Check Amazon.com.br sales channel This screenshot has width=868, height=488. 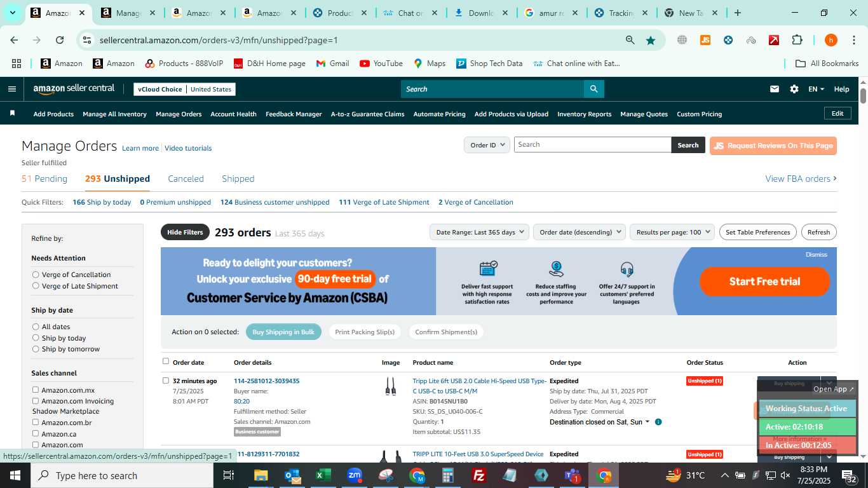[36, 423]
